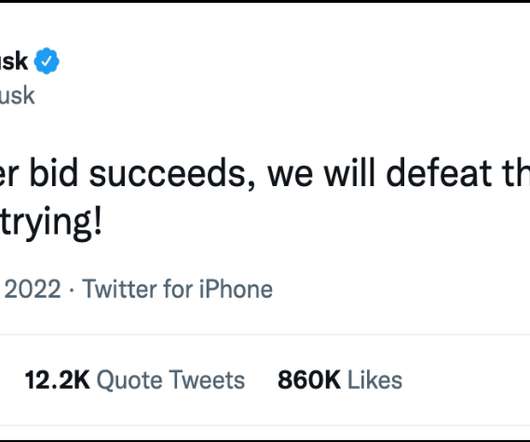View the 12.2K Quote Tweets list
This screenshot has height=442, width=530.
point(135,380)
